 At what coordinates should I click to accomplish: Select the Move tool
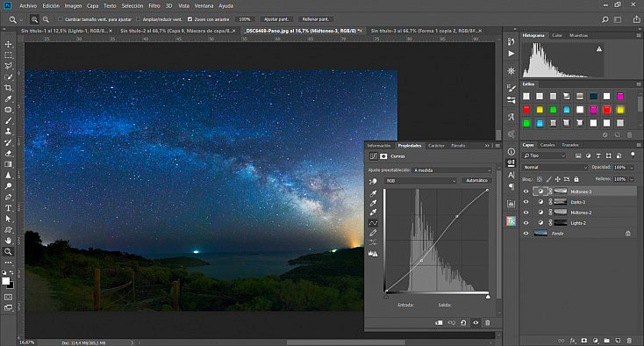(8, 44)
